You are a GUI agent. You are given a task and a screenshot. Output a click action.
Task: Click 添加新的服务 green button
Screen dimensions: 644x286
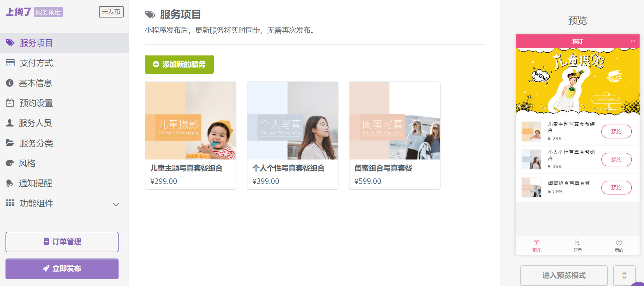pyautogui.click(x=179, y=64)
